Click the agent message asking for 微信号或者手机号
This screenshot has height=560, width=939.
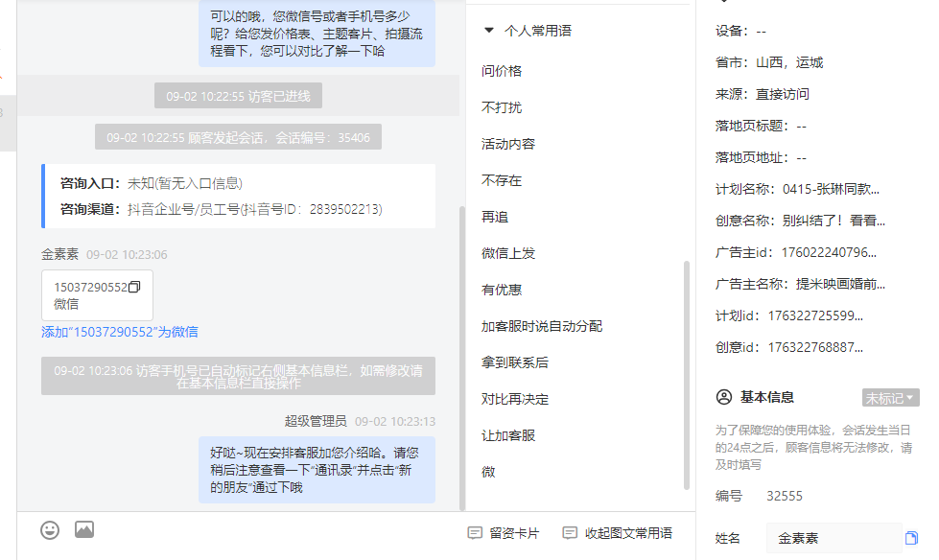pos(317,34)
